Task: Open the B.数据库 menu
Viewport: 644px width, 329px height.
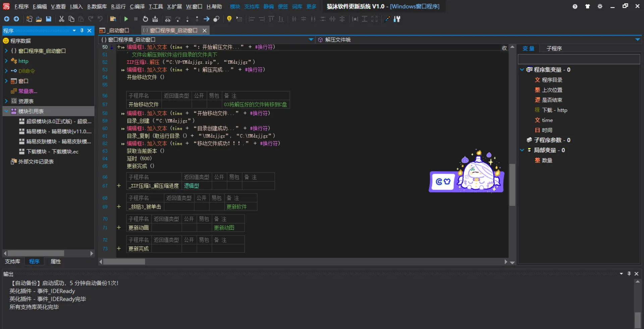Action: click(x=97, y=6)
